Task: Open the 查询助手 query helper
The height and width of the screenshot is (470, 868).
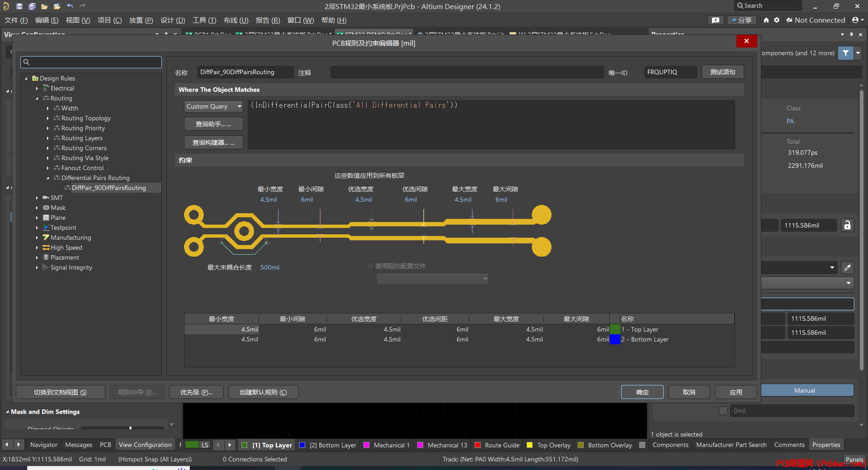Action: point(213,124)
